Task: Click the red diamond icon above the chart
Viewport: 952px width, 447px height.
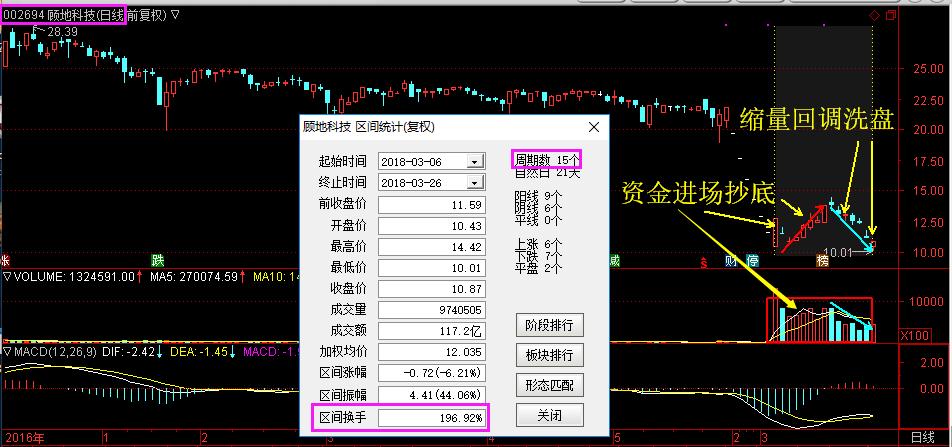Action: pos(874,16)
